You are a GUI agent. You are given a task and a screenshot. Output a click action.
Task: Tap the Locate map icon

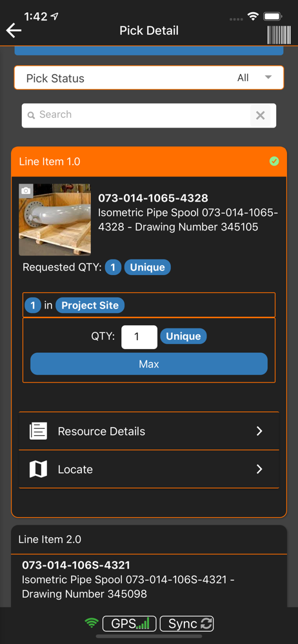point(38,469)
